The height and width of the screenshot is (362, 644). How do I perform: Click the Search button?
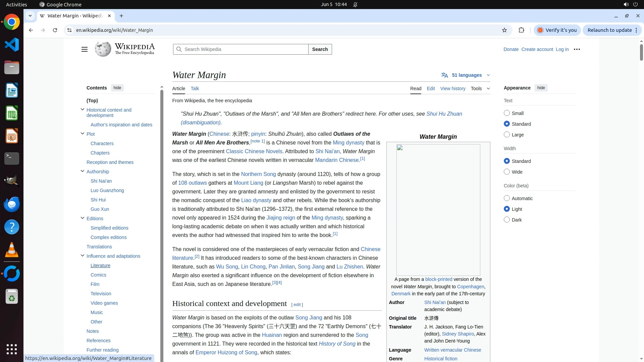point(320,49)
